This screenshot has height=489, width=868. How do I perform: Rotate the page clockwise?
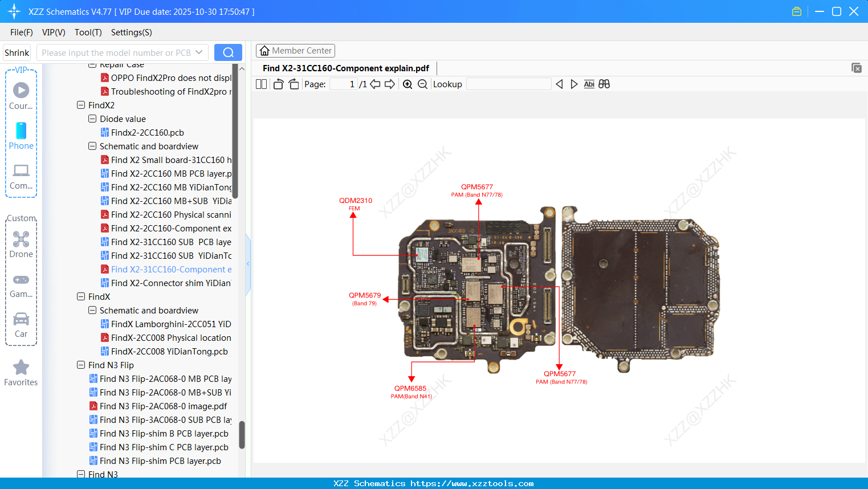click(293, 84)
